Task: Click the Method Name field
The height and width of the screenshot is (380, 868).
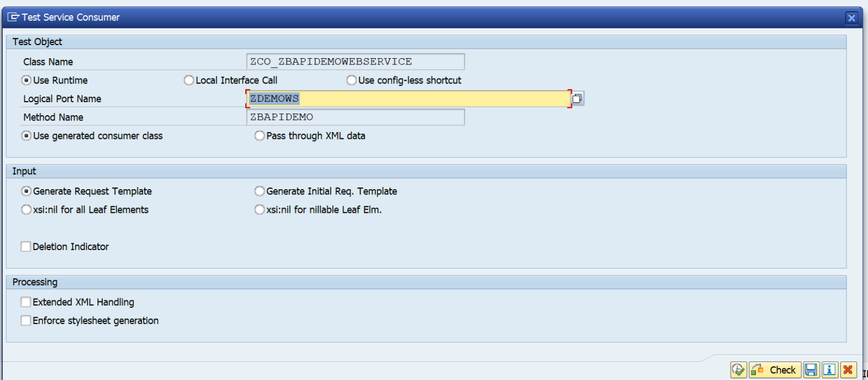Action: pos(355,117)
